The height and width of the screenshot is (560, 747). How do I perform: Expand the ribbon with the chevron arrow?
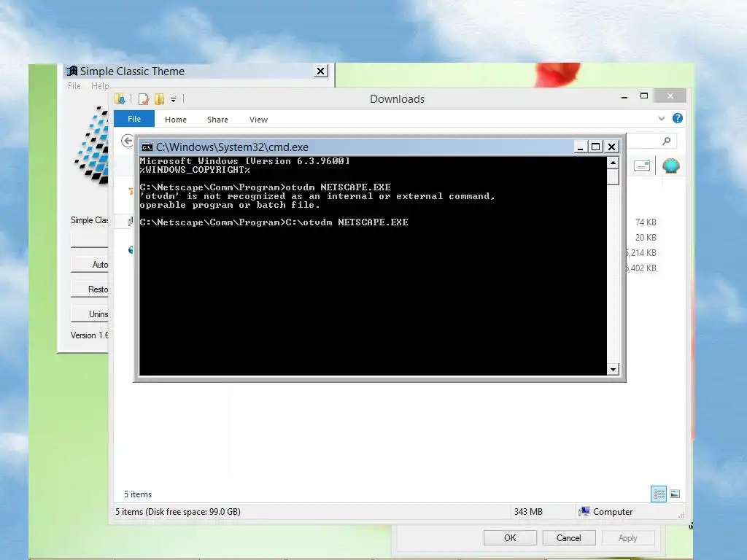[661, 119]
